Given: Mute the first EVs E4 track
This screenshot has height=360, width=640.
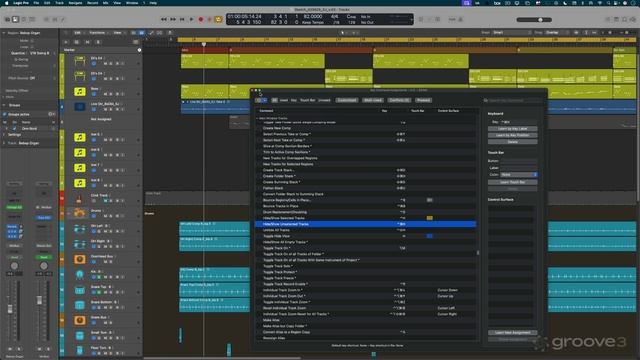Looking at the screenshot, I should (105, 64).
